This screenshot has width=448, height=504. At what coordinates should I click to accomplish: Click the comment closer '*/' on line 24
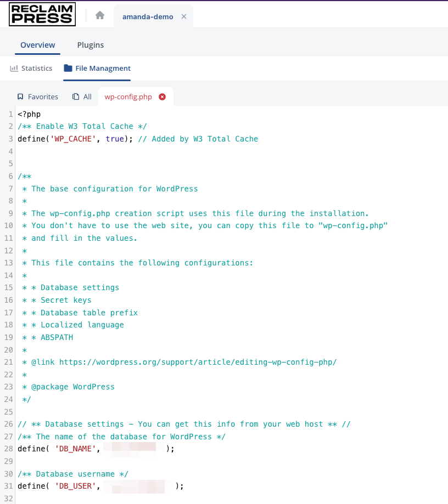click(26, 400)
